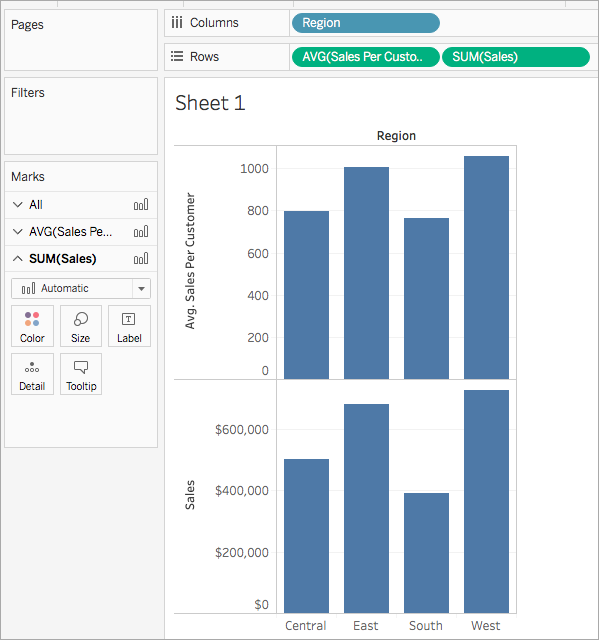Expand the All marks section chevron
This screenshot has height=640, width=599.
[18, 204]
